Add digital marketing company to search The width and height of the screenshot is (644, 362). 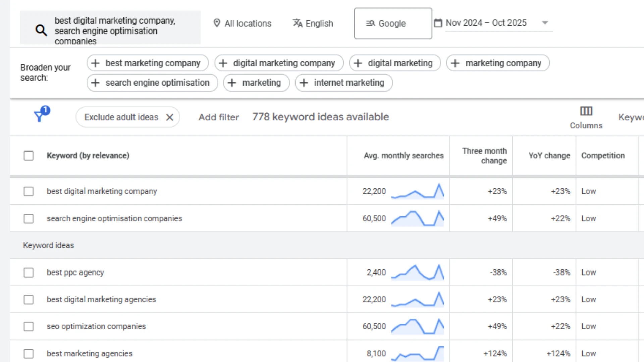click(279, 63)
